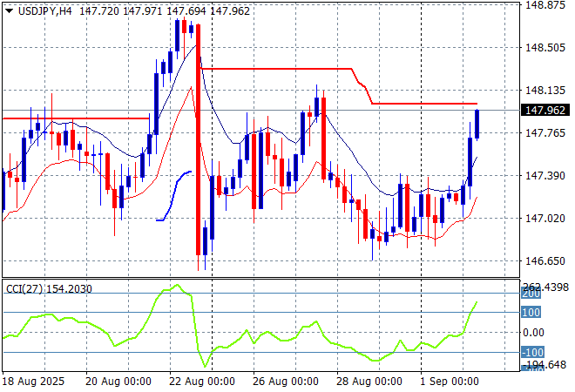The width and height of the screenshot is (575, 392).
Task: Select the 20 Aug 00:00 date label
Action: pyautogui.click(x=118, y=382)
